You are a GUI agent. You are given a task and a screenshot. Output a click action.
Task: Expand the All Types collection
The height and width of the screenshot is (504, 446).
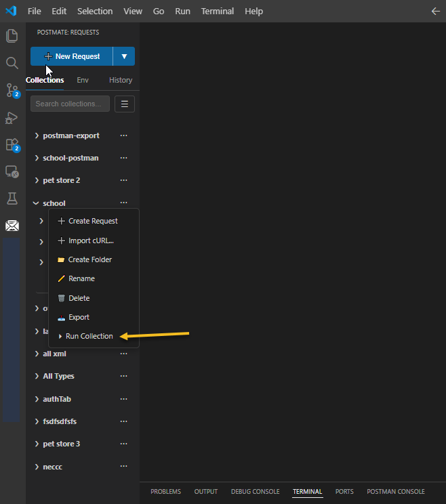(x=37, y=376)
